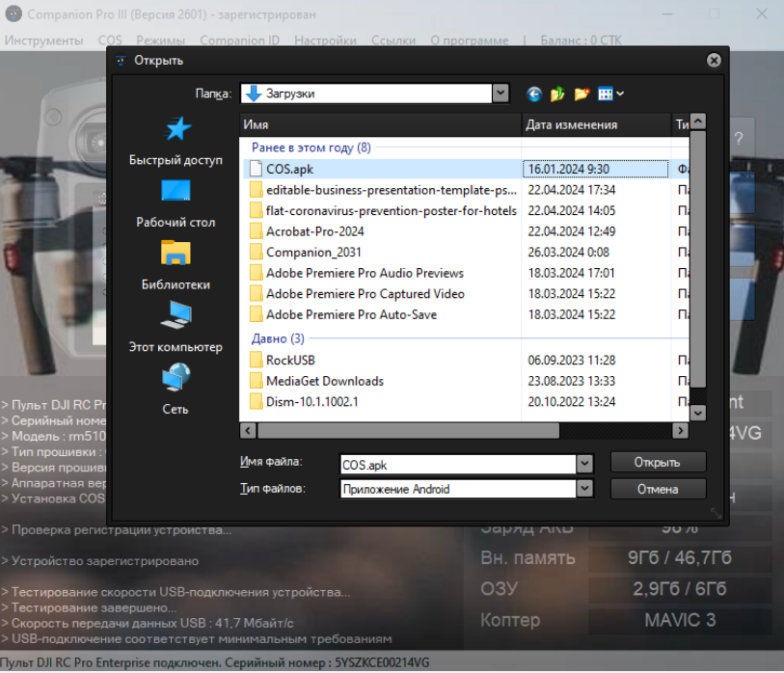This screenshot has height=673, width=784.
Task: Select Adobe Premiere Pro Auto-Save folder icon
Action: pos(256,314)
